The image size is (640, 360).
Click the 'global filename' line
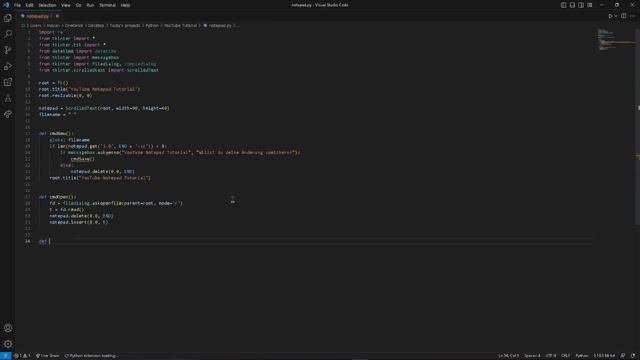point(69,140)
